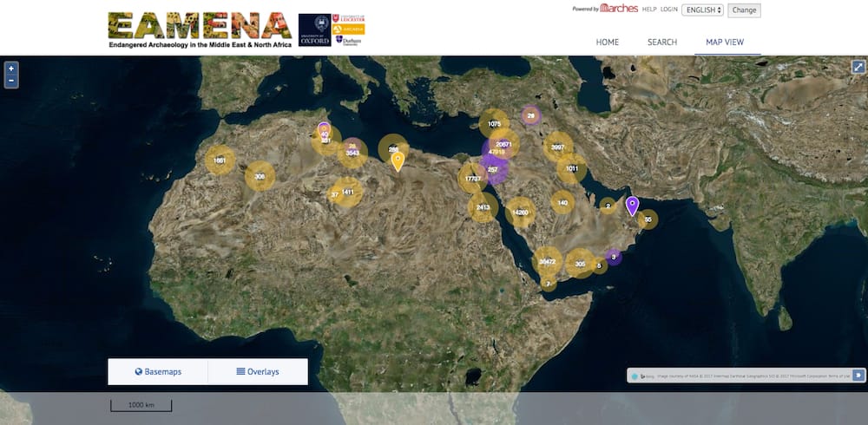Open the 35472 cluster in Yemen
The image size is (868, 425).
click(x=547, y=262)
